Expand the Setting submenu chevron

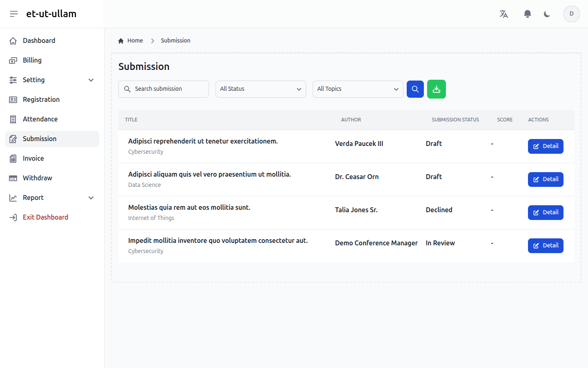point(91,80)
